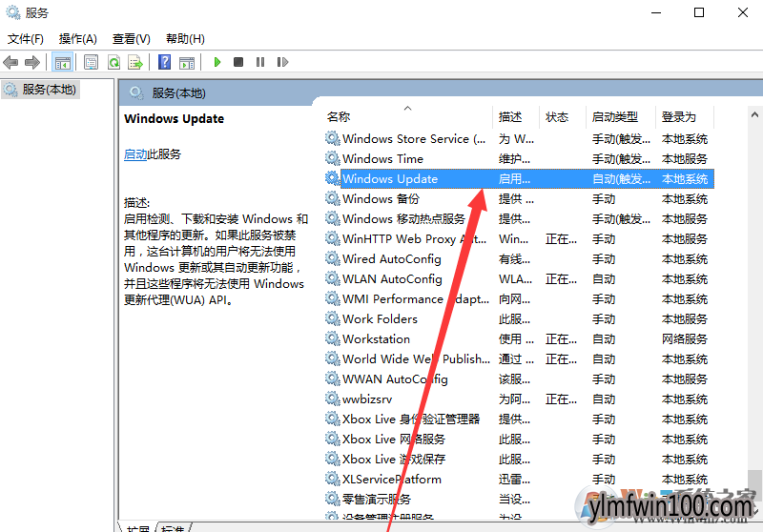Screen dimensions: 763x532
Task: Click the gear icon of Work Folders row
Action: 332,318
